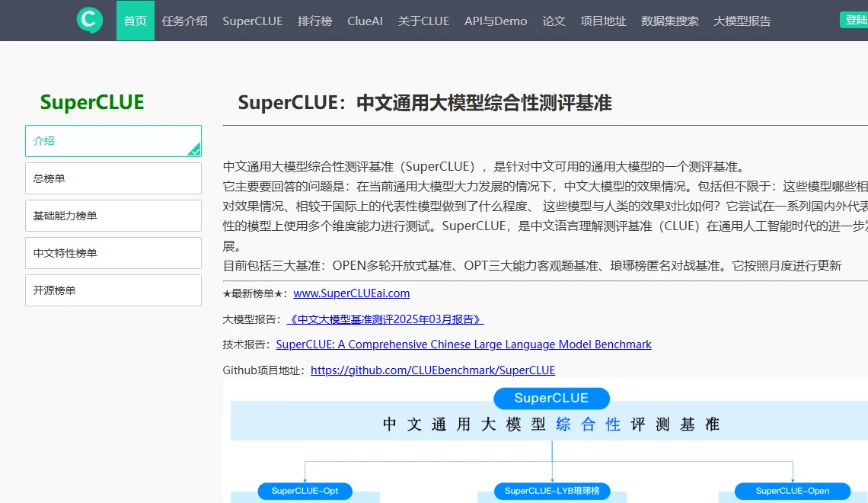Image resolution: width=868 pixels, height=503 pixels.
Task: Click the green CLUE logo icon
Action: click(x=90, y=20)
